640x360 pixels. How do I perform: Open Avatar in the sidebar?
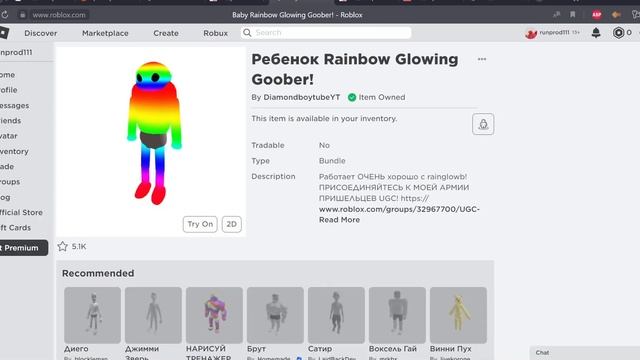(9, 136)
